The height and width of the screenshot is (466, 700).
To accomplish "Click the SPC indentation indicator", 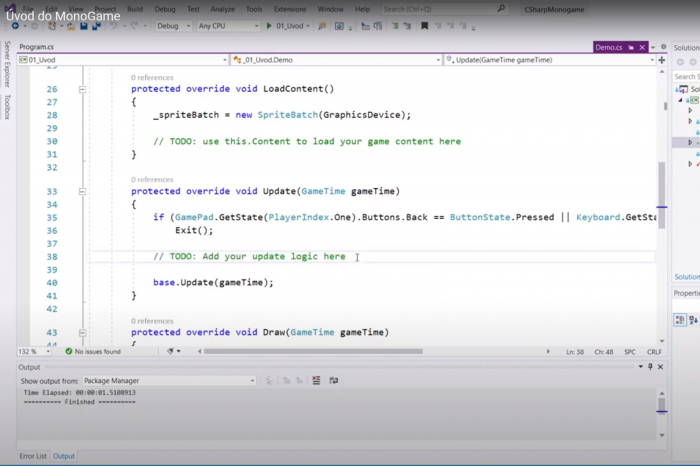I will pyautogui.click(x=629, y=352).
